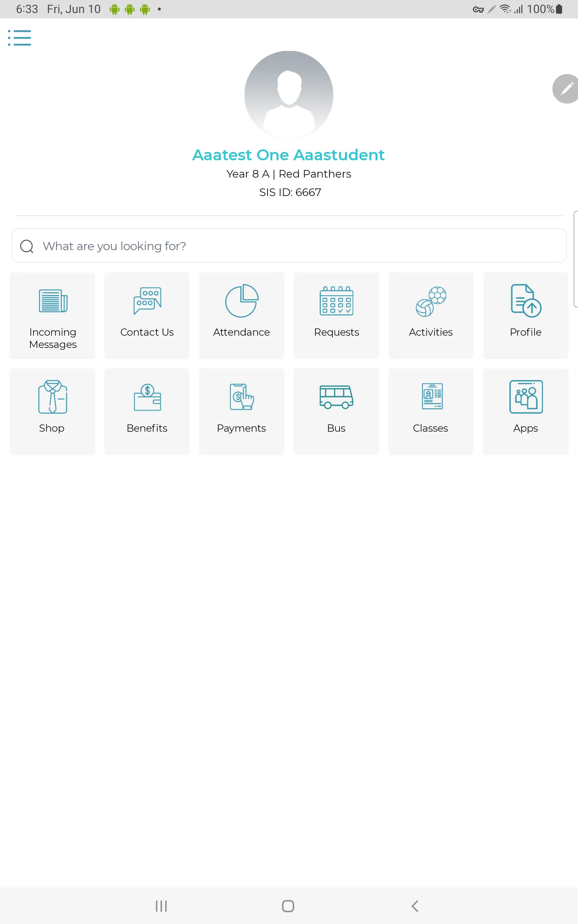The image size is (578, 924).
Task: Open the Payments phone tap icon
Action: 242,397
